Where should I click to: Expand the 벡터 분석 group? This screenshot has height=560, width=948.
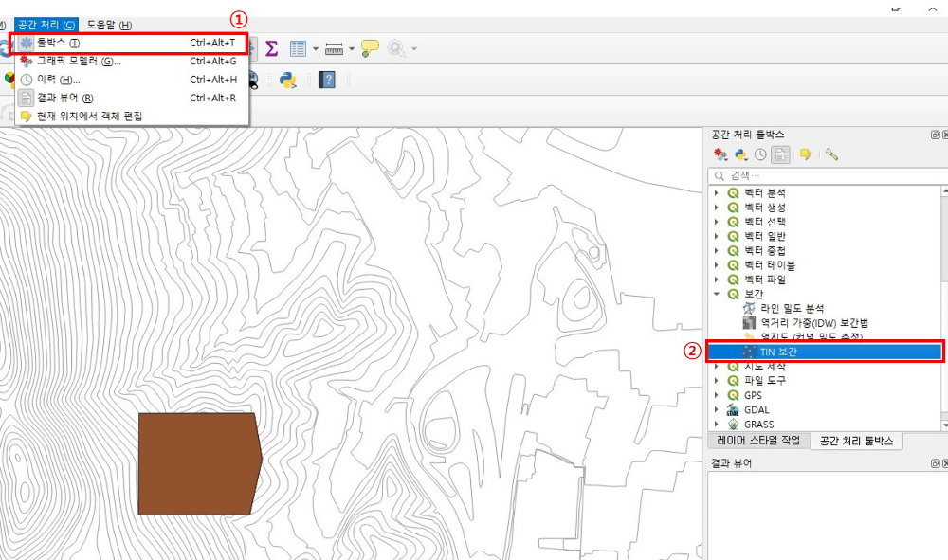[717, 193]
